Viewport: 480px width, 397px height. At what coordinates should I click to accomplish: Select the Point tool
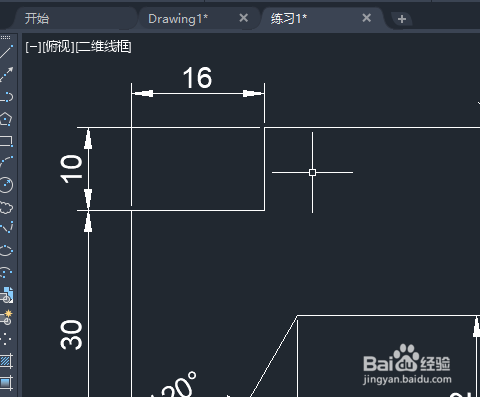6,339
